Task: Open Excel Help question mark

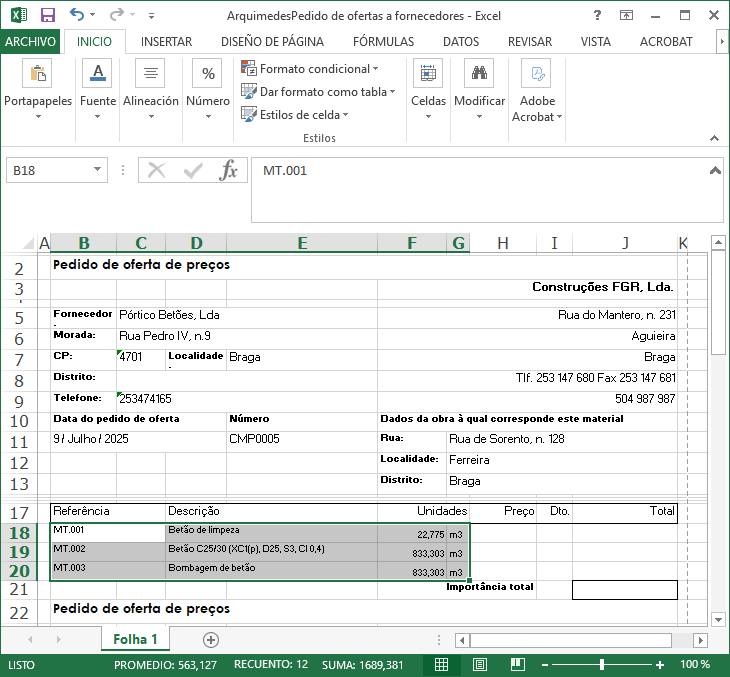Action: tap(597, 15)
